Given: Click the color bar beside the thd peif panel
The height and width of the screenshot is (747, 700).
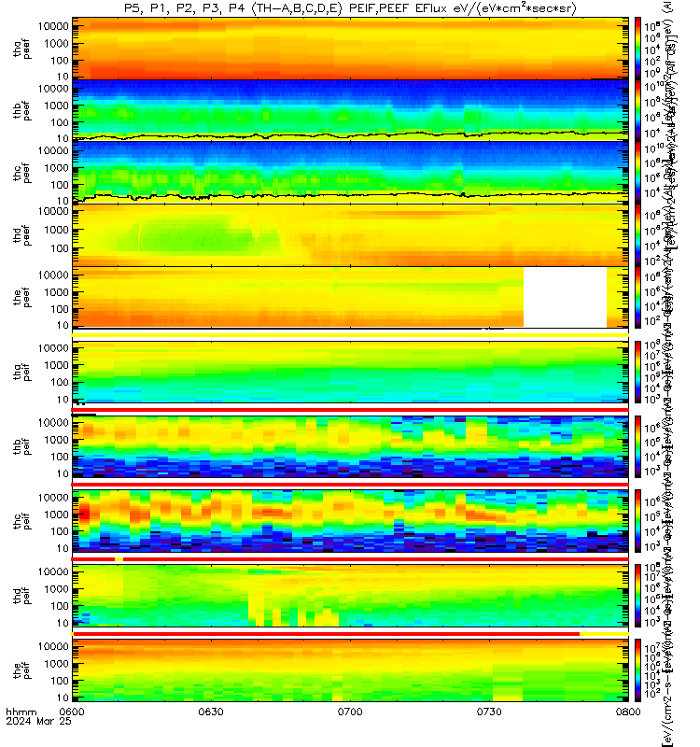Looking at the screenshot, I should pos(637,596).
